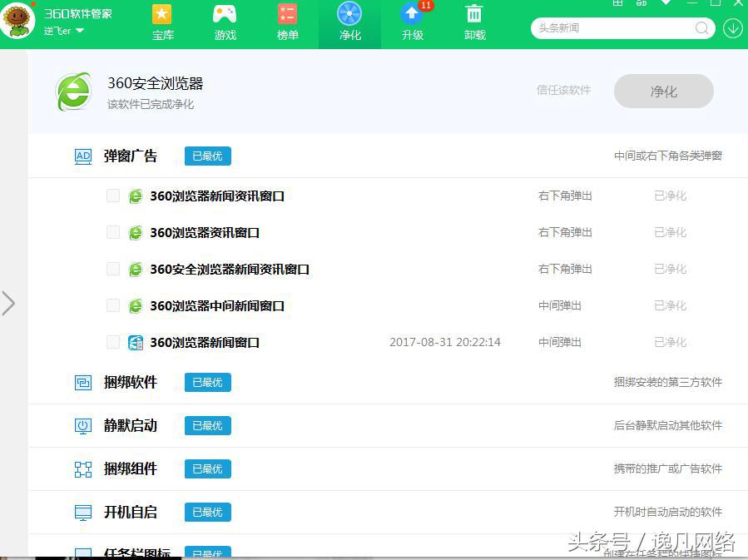Click the 已净化 status for 360浏览器新闻资讯窗口

point(671,196)
